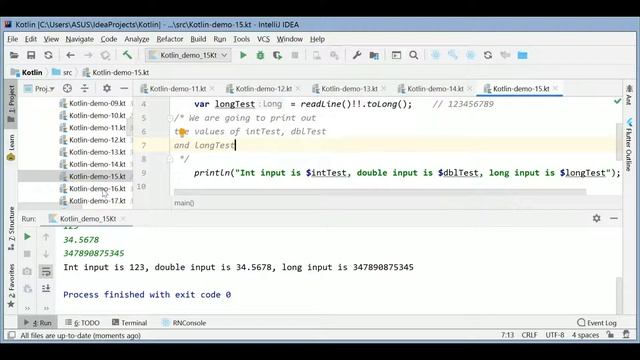Toggle soft-wrap in Run console
640x360 pixels.
46,271
